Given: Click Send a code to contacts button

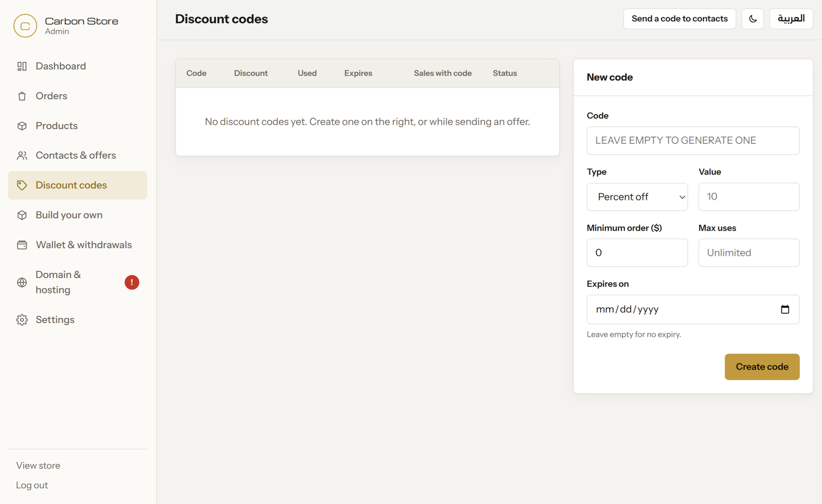Looking at the screenshot, I should [x=680, y=19].
